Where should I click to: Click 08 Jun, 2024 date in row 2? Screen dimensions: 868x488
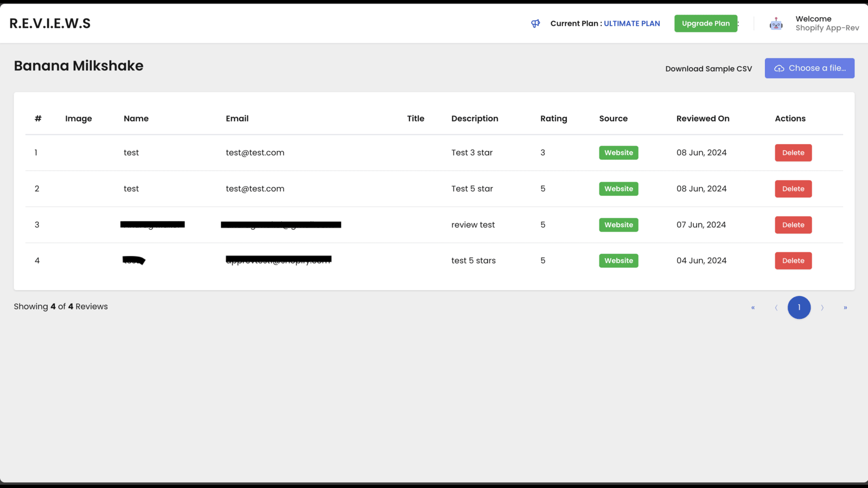[x=701, y=189]
